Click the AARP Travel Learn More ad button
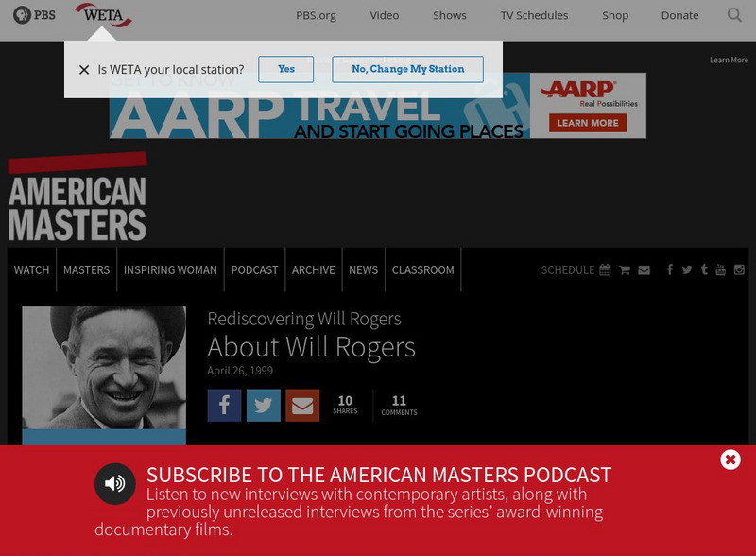 pyautogui.click(x=587, y=122)
